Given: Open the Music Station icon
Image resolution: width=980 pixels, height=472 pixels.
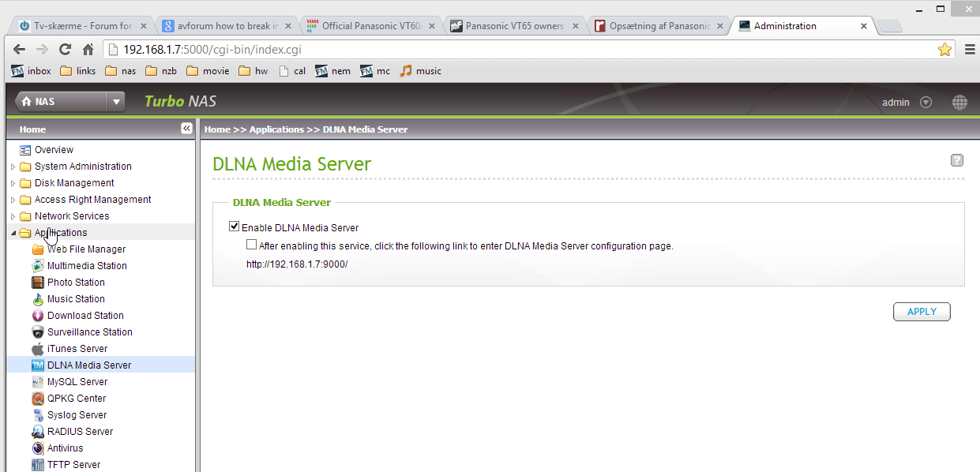Looking at the screenshot, I should tap(38, 299).
